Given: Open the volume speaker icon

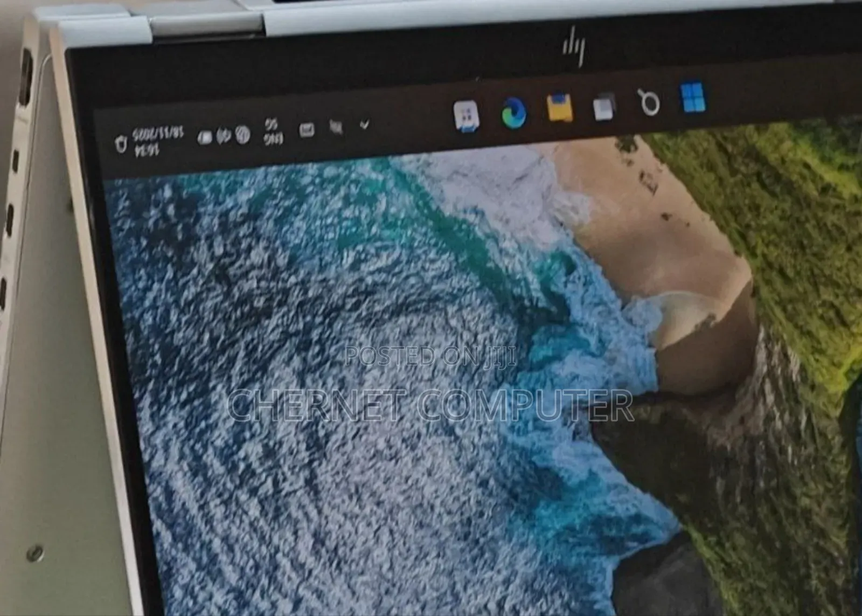Looking at the screenshot, I should 223,136.
